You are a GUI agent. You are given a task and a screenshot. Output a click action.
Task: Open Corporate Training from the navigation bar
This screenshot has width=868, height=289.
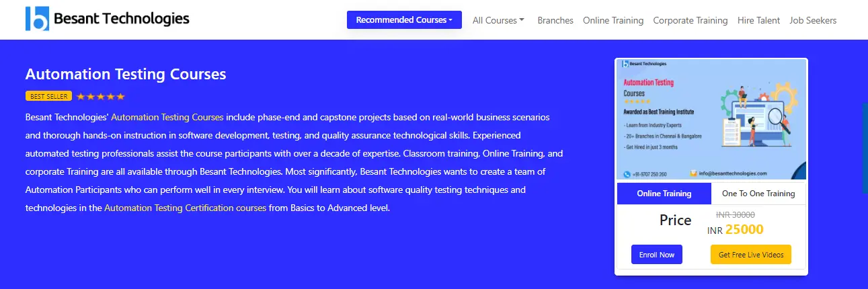point(691,20)
